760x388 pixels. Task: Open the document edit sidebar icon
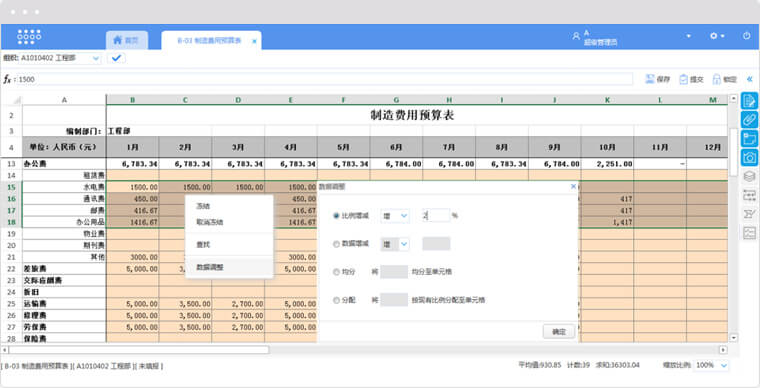tap(749, 101)
